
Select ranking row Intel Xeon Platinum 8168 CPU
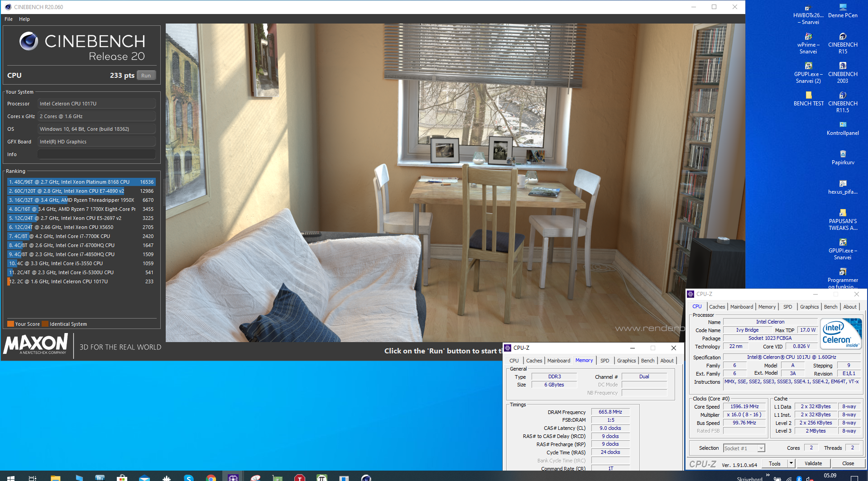click(x=82, y=182)
